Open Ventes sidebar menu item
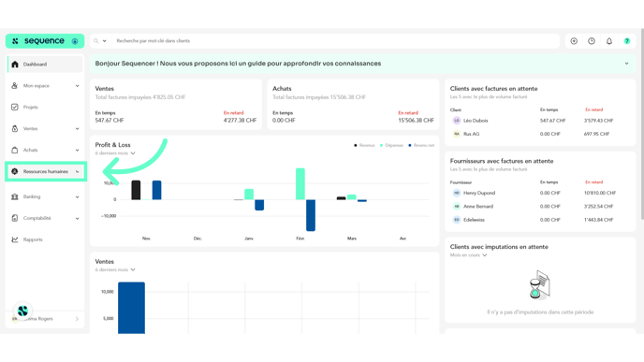 45,129
